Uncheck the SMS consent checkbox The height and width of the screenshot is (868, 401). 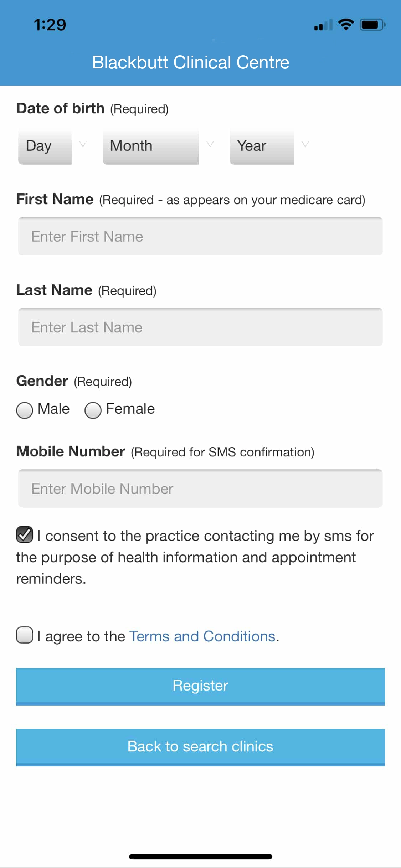(25, 534)
